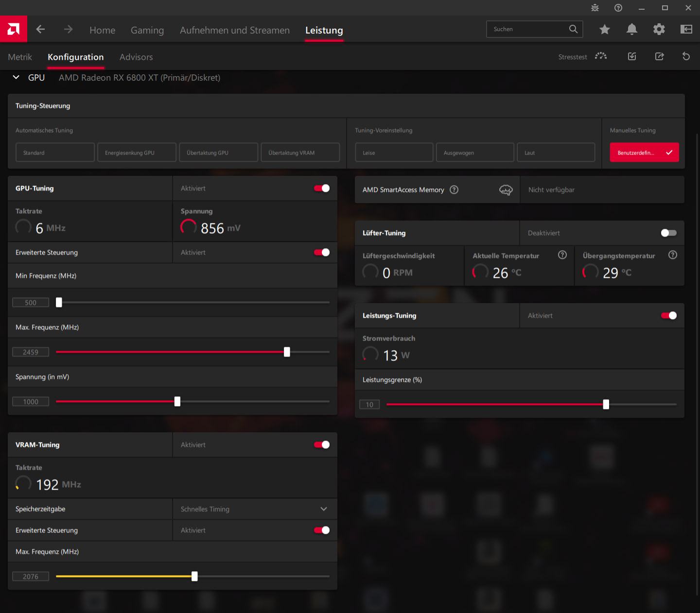Select Übertaktung GPU preset
Image resolution: width=700 pixels, height=613 pixels.
pyautogui.click(x=218, y=153)
